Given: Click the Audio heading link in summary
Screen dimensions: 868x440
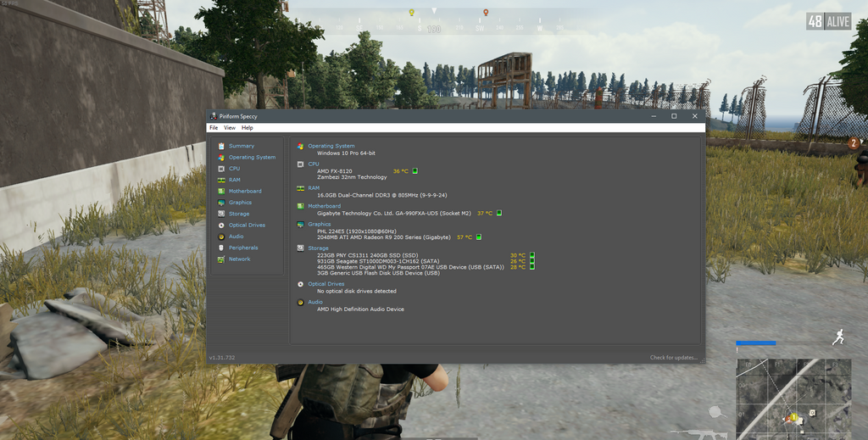Looking at the screenshot, I should [x=315, y=302].
